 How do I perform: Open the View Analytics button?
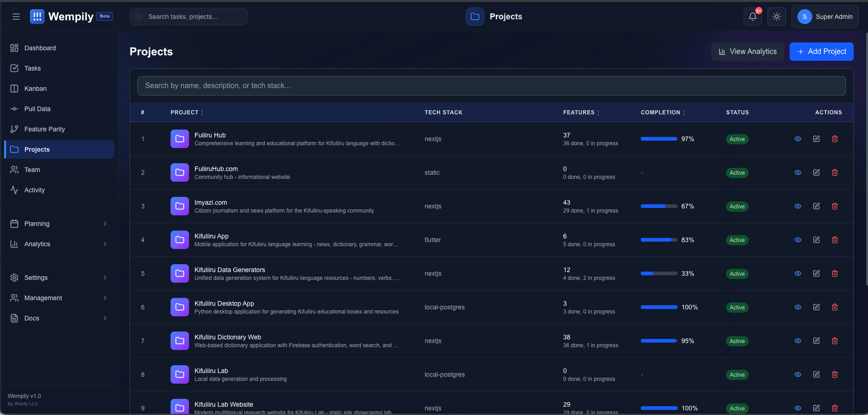tap(747, 52)
